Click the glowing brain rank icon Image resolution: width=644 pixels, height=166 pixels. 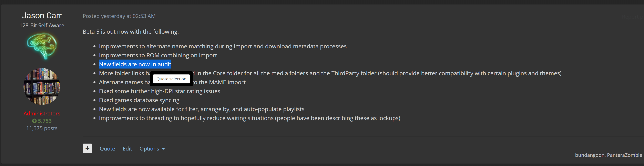tap(42, 46)
